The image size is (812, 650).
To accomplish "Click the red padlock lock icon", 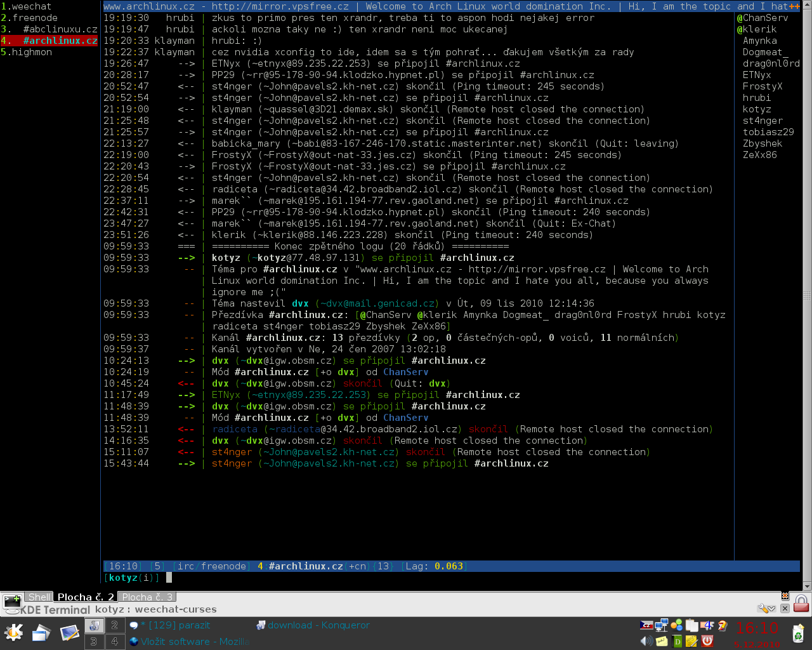I will (801, 603).
